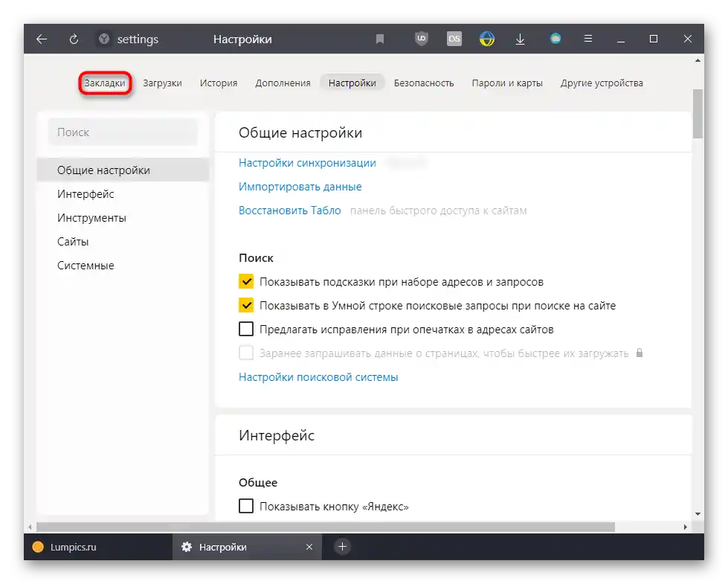Select the Настройки top tab

pos(352,83)
